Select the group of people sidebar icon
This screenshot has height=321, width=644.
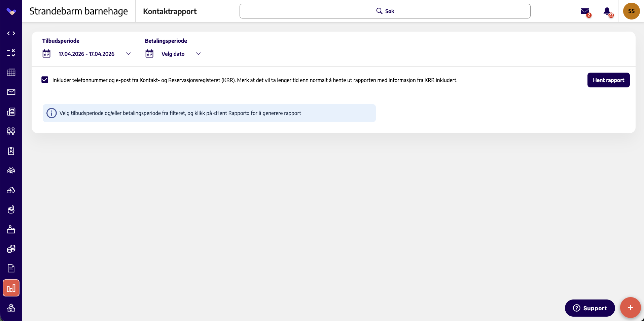(11, 170)
